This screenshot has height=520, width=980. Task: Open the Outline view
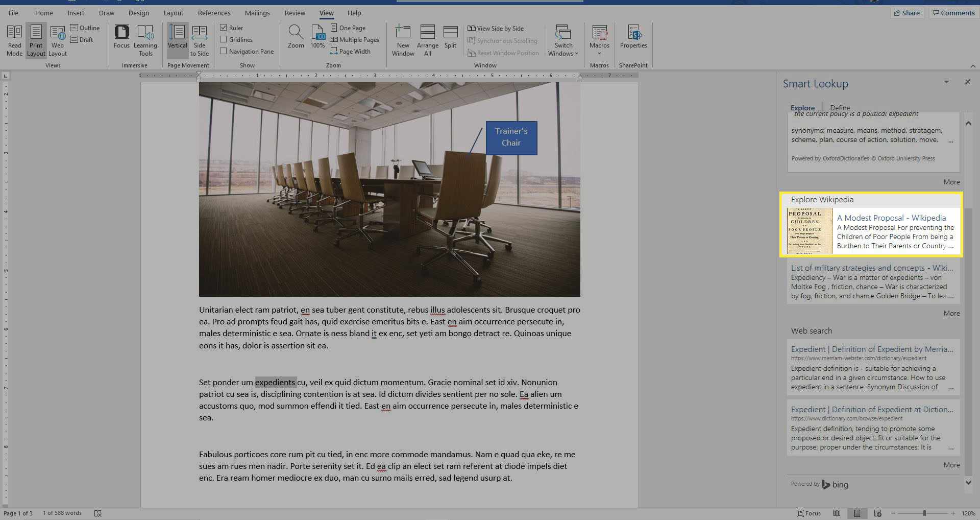(x=85, y=28)
